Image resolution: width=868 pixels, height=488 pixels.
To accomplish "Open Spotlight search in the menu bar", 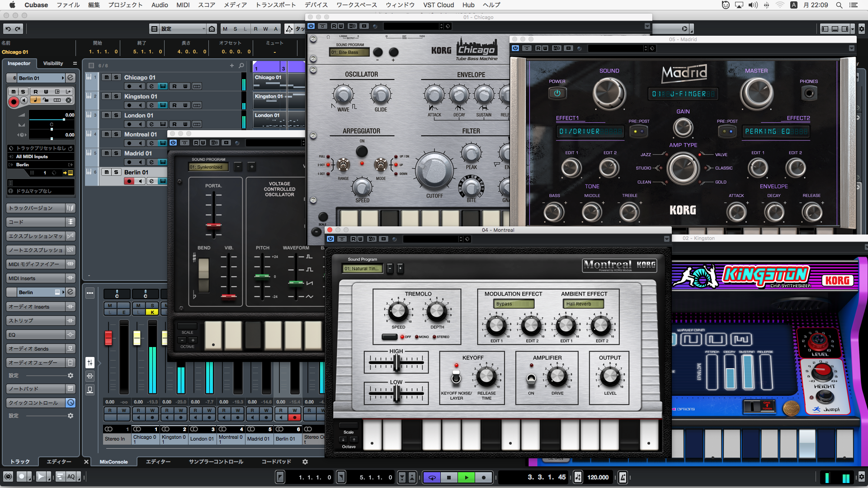I will pyautogui.click(x=839, y=5).
